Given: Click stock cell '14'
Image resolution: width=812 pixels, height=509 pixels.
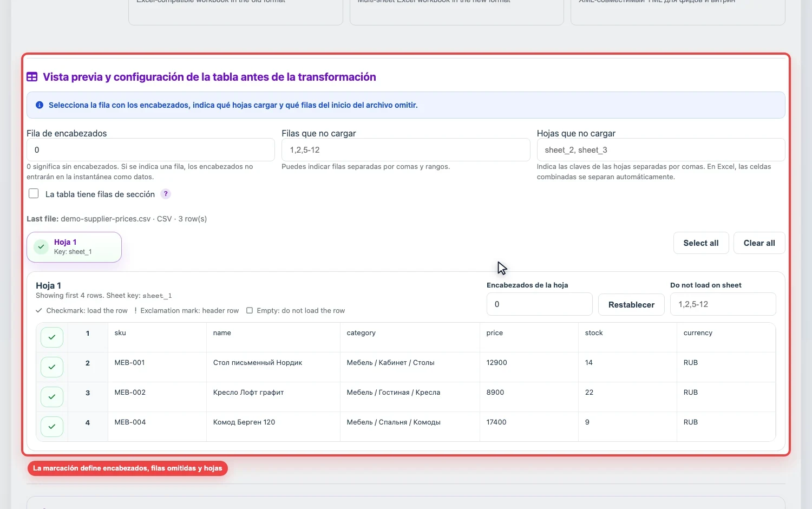Looking at the screenshot, I should [627, 367].
